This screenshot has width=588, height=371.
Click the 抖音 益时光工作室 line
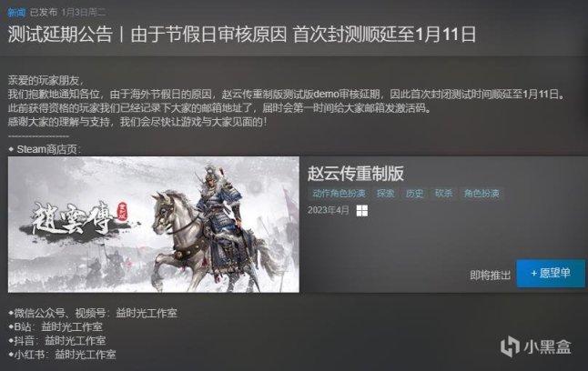57,341
